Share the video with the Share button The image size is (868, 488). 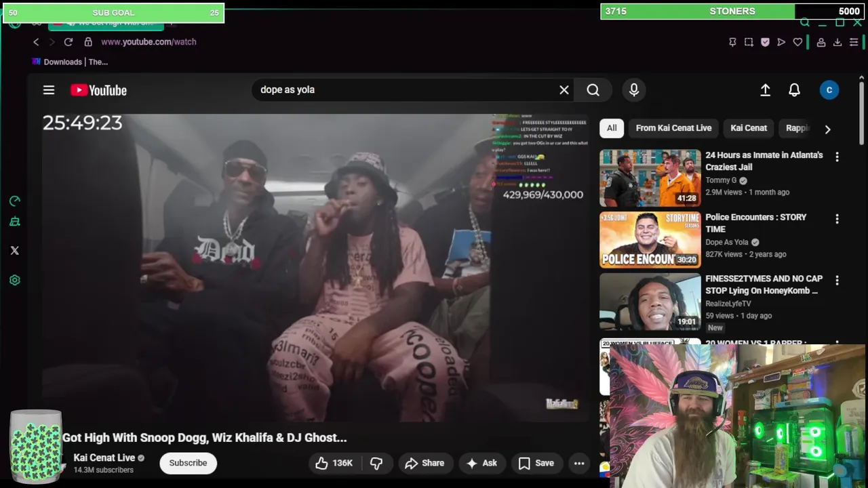tap(425, 463)
